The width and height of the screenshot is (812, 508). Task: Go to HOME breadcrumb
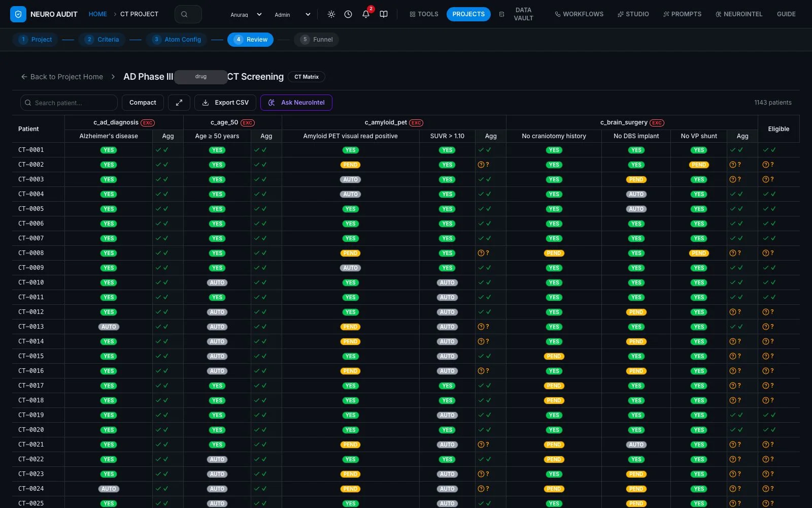97,14
